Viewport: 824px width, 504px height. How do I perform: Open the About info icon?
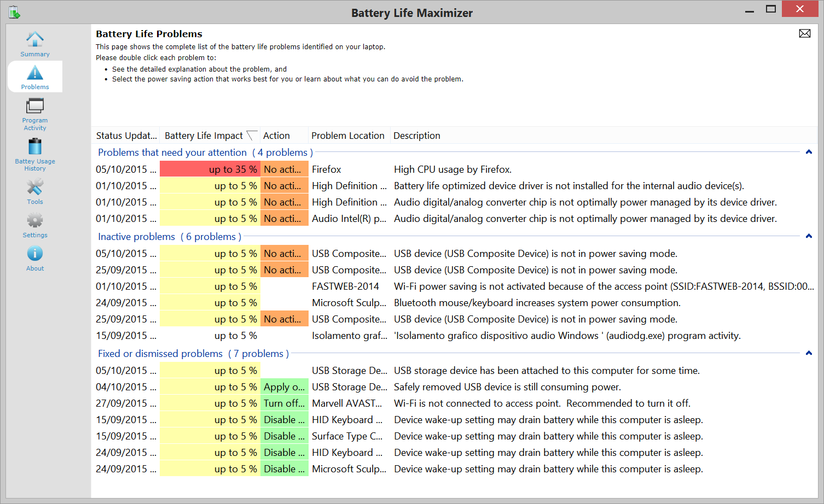tap(35, 254)
